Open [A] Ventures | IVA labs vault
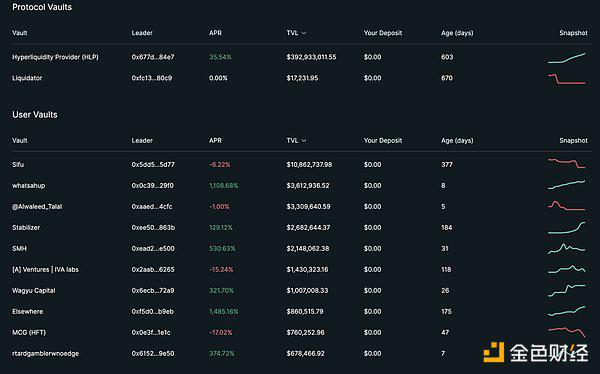This screenshot has height=374, width=600. 46,269
